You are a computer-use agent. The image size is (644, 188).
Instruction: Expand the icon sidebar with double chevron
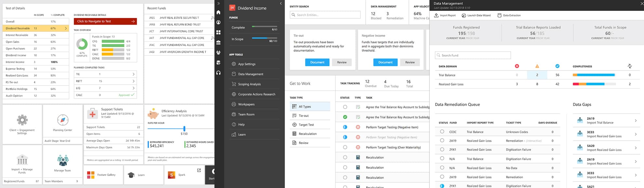218,3
